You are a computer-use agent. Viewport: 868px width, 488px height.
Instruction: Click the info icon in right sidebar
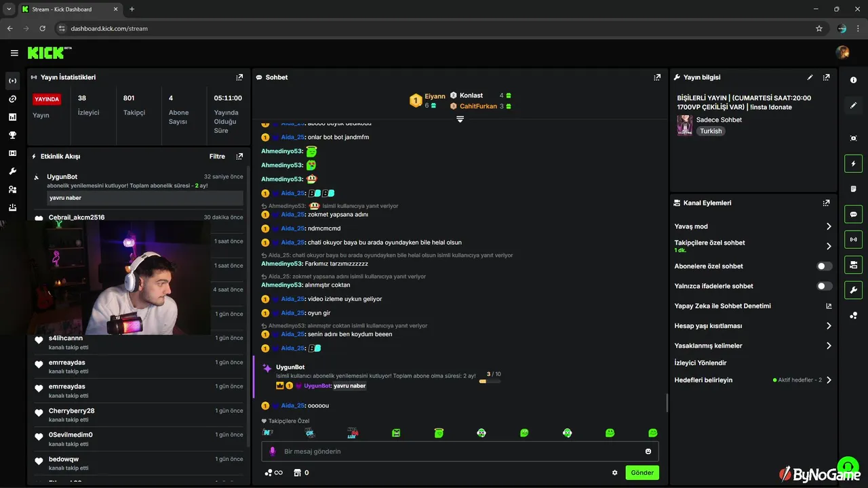tap(853, 80)
